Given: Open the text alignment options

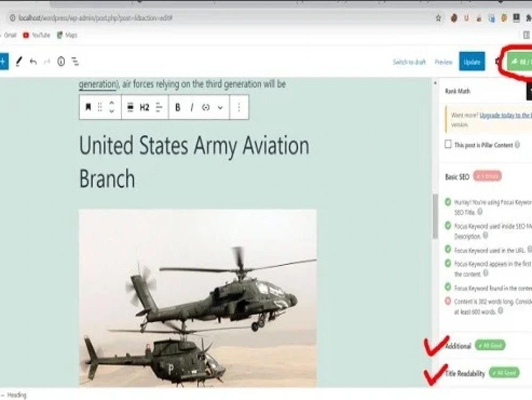Looking at the screenshot, I should (159, 107).
